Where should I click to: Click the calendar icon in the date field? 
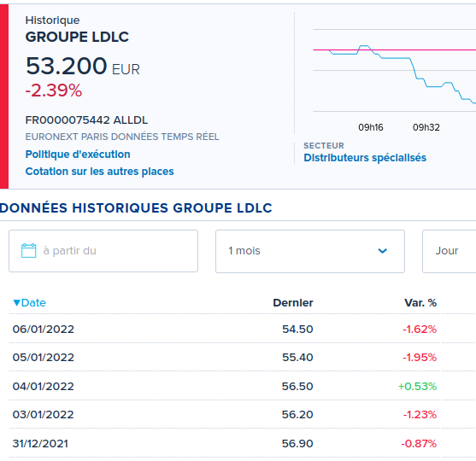pos(29,250)
